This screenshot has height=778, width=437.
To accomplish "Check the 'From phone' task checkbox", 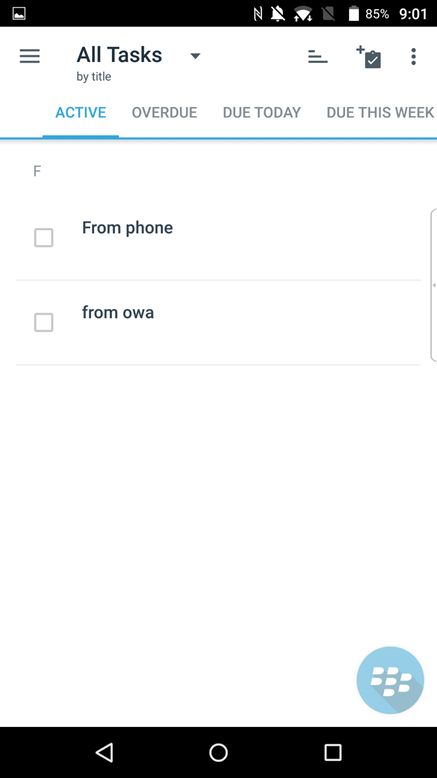I will pyautogui.click(x=44, y=238).
